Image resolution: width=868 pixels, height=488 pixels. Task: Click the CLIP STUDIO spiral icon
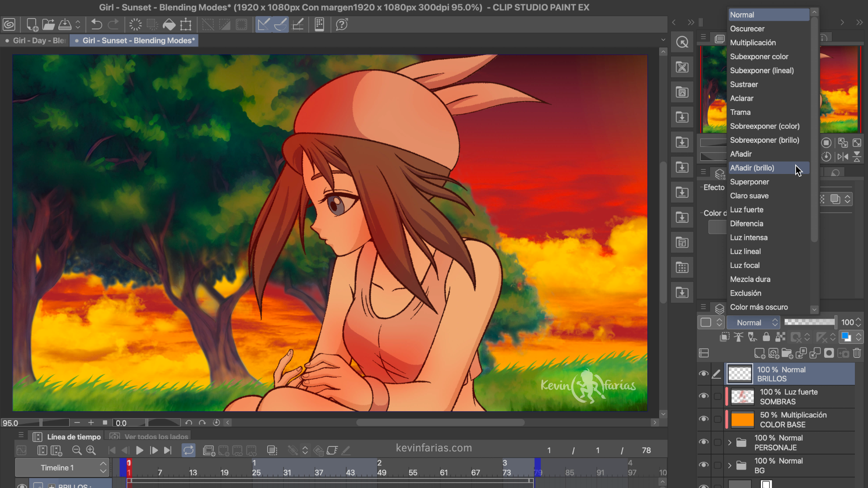tap(9, 24)
